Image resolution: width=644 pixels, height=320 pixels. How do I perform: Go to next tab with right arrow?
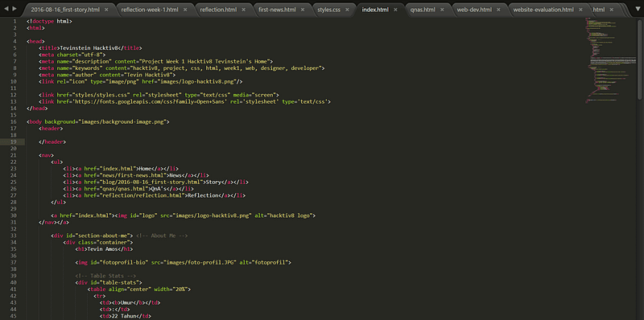click(14, 9)
